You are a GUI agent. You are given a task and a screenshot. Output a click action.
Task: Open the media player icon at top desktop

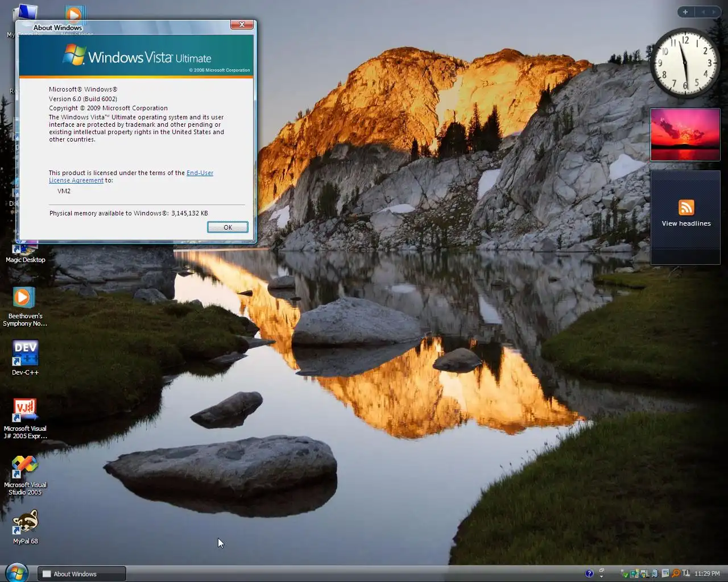pyautogui.click(x=75, y=15)
